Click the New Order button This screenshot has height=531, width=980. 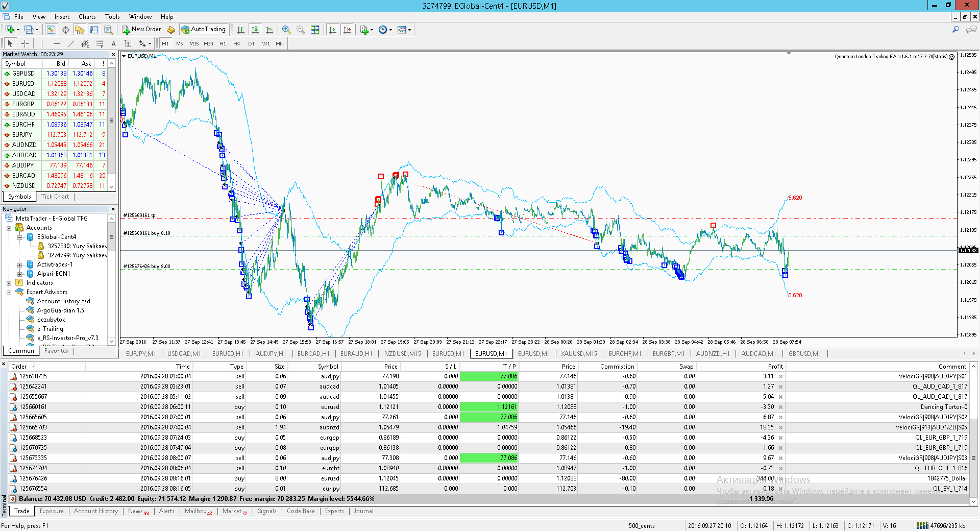(141, 30)
